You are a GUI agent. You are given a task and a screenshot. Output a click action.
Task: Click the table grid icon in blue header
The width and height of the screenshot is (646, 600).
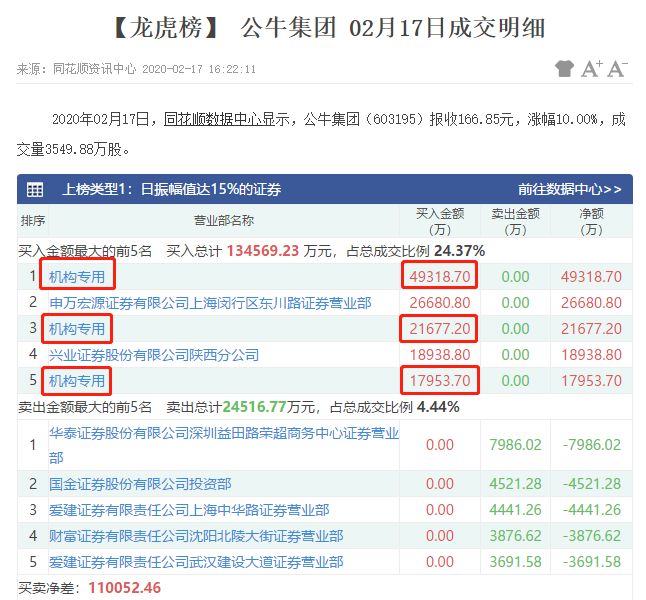(x=35, y=190)
